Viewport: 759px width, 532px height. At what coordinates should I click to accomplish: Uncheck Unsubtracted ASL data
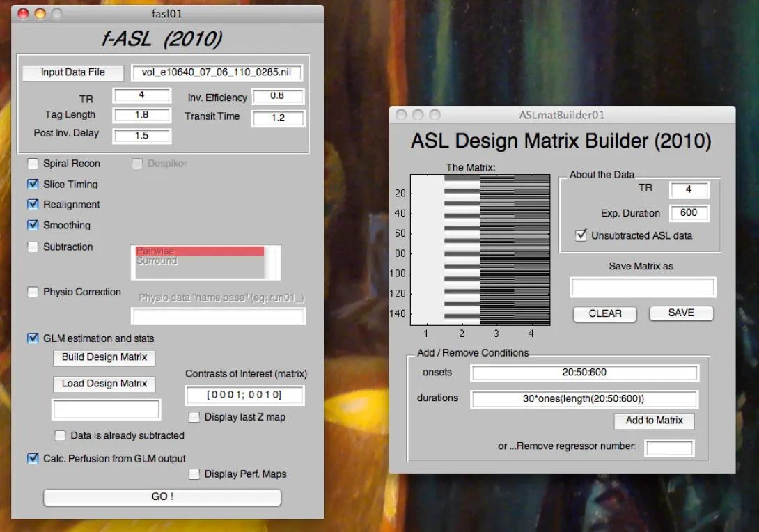(x=581, y=235)
